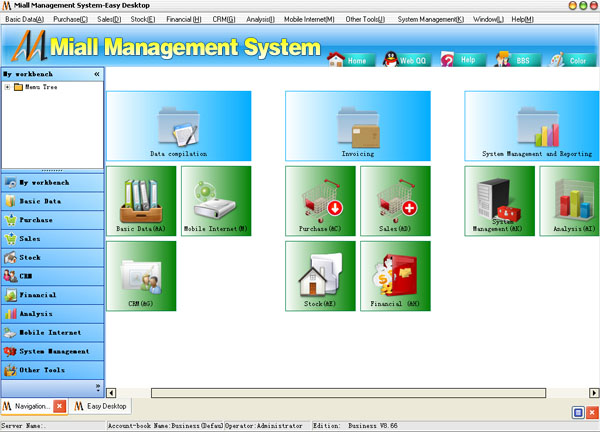
Task: Open the System Management(K) menu
Action: coord(430,20)
